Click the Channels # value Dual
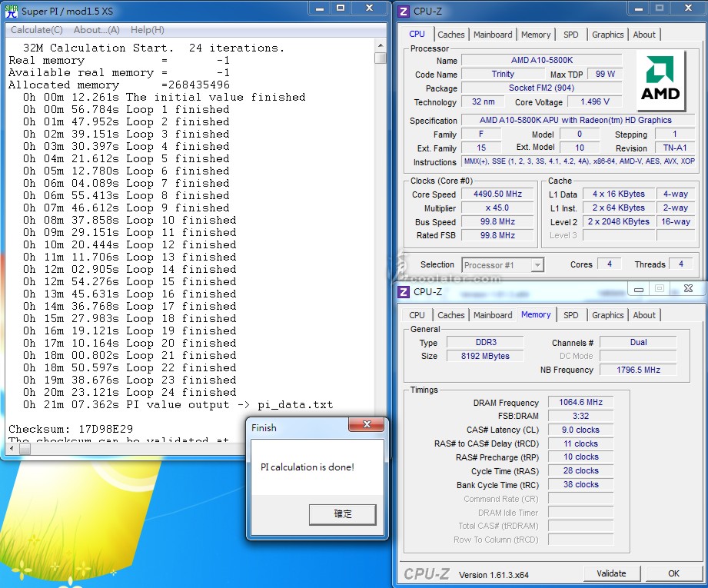The width and height of the screenshot is (708, 588). 638,342
